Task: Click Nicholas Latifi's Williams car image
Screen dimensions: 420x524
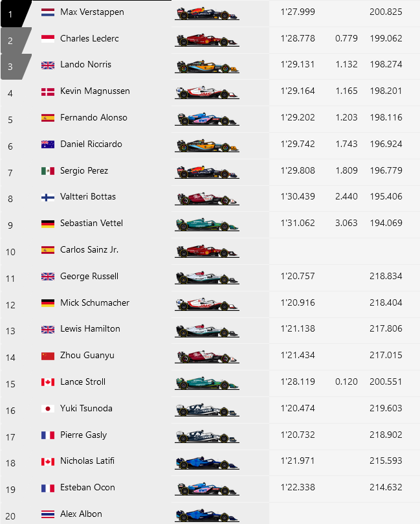Action: click(x=206, y=462)
